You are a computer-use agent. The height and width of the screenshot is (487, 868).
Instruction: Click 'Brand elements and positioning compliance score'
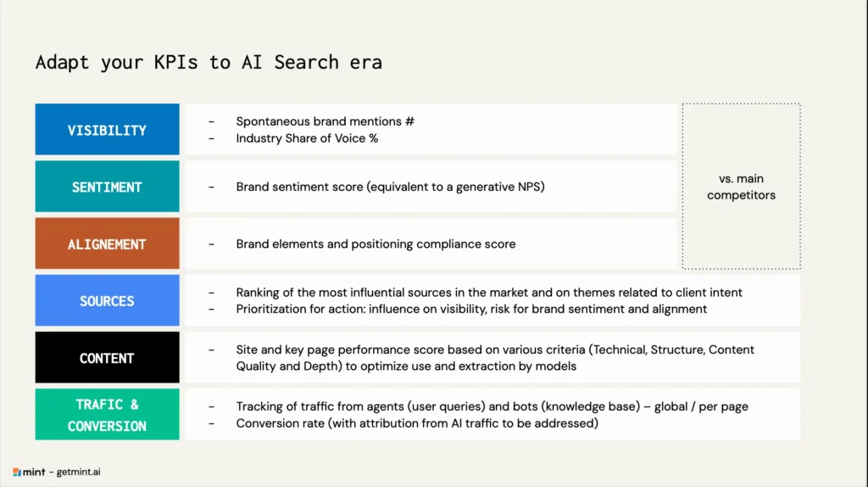376,244
